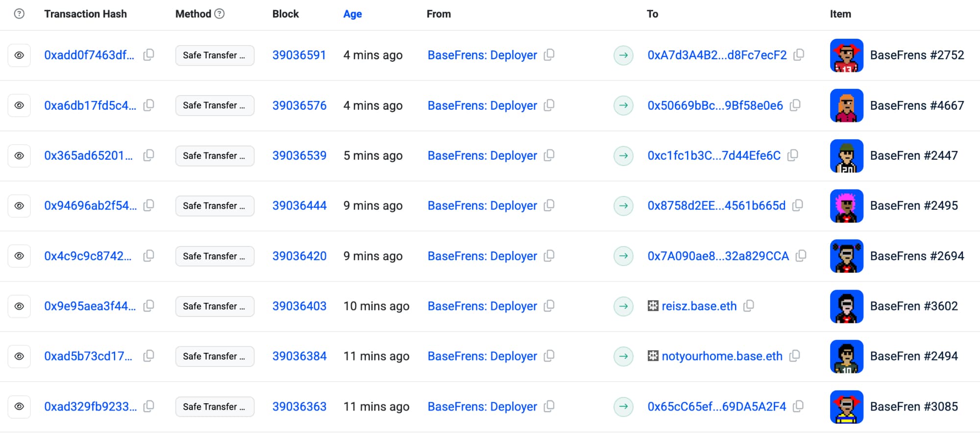The image size is (980, 437).
Task: Open recipient address 0x7A090ae8...32a829CCA
Action: [718, 256]
